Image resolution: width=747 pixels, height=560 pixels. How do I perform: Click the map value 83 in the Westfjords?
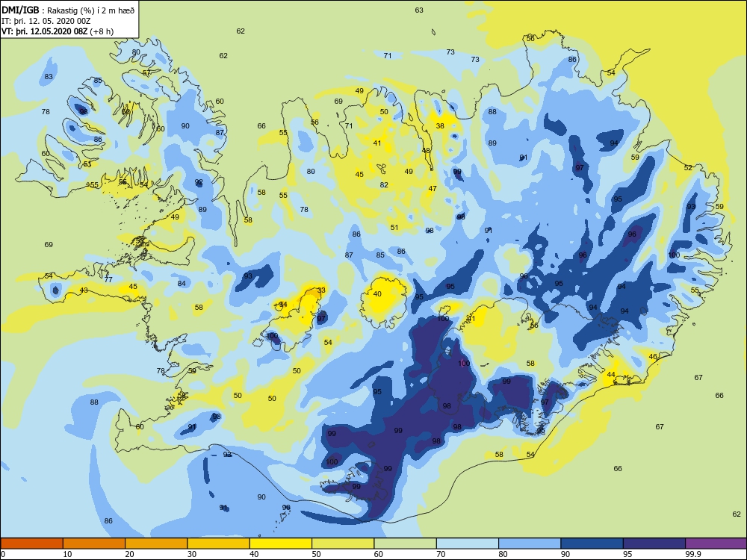click(49, 76)
